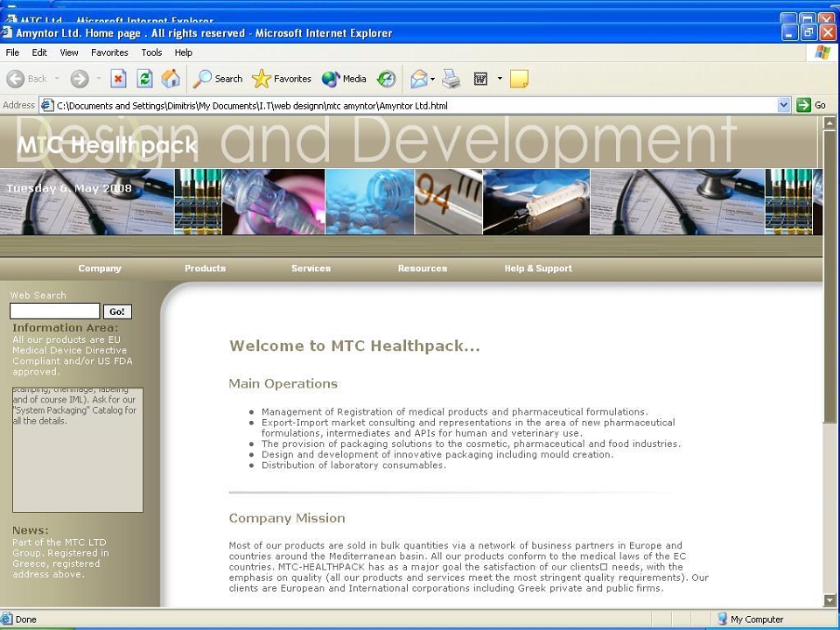Open the File menu
The height and width of the screenshot is (630, 840).
point(12,52)
